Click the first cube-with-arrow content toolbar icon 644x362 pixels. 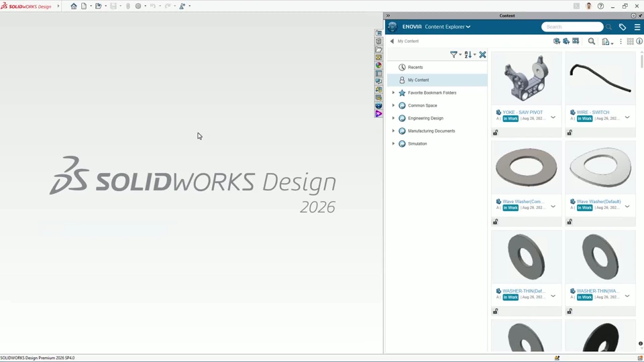click(x=557, y=41)
